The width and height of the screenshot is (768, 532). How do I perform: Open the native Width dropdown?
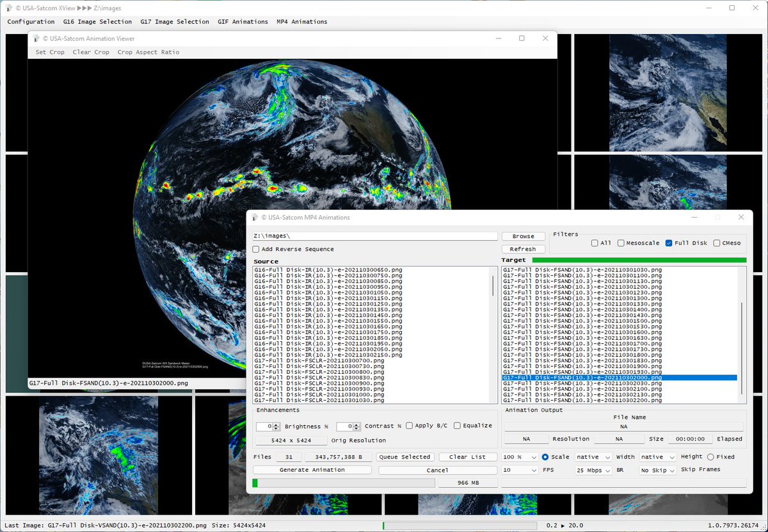tap(593, 457)
